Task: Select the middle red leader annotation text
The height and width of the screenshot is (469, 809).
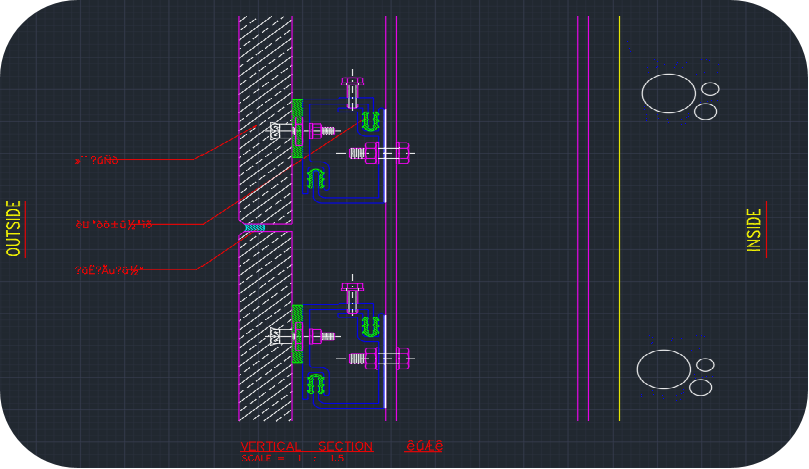Action: point(114,225)
